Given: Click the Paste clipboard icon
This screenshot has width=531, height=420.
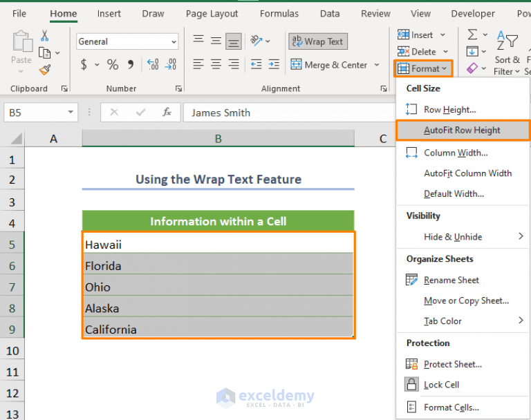Looking at the screenshot, I should point(21,41).
